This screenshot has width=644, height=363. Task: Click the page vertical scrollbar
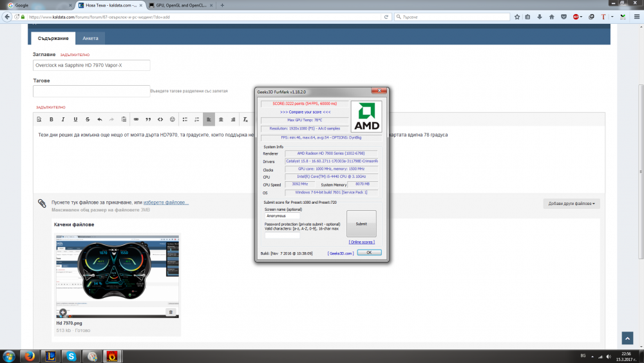click(641, 172)
